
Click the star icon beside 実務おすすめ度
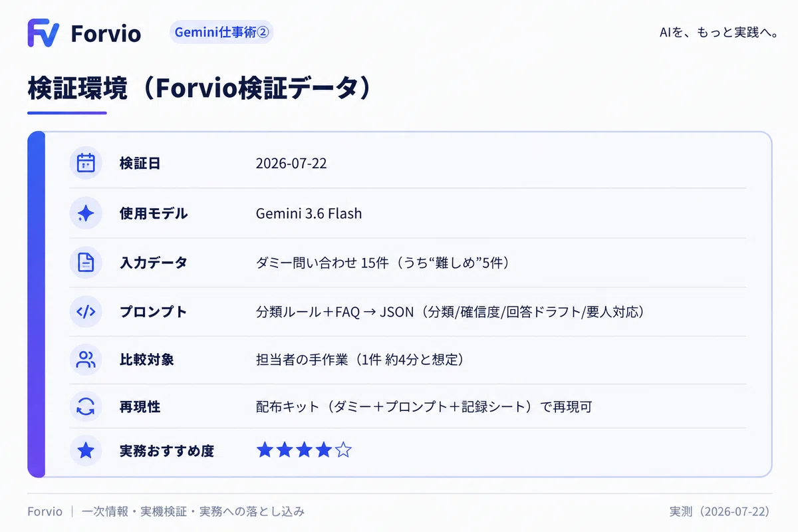tap(86, 451)
